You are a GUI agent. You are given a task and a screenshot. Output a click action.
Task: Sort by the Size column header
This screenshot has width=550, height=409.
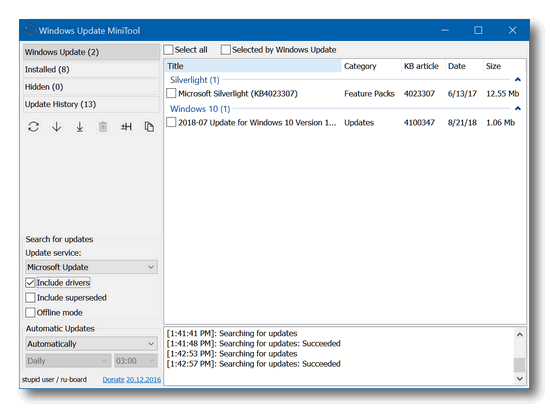[504, 66]
